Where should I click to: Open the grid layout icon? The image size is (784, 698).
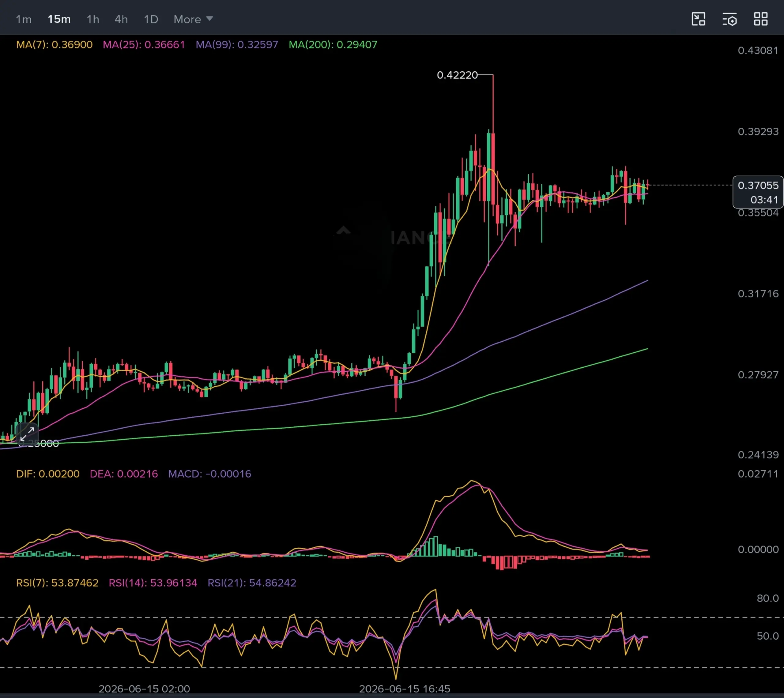pos(761,19)
